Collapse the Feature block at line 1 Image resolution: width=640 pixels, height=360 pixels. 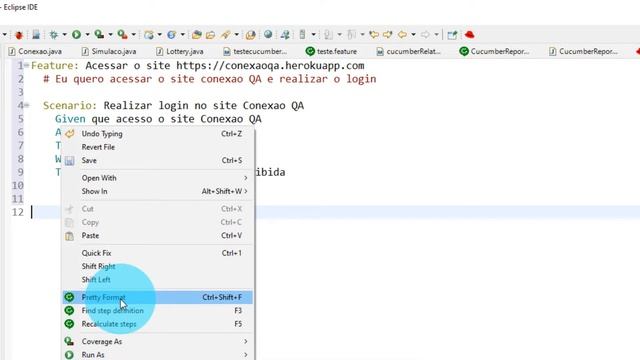pos(27,65)
